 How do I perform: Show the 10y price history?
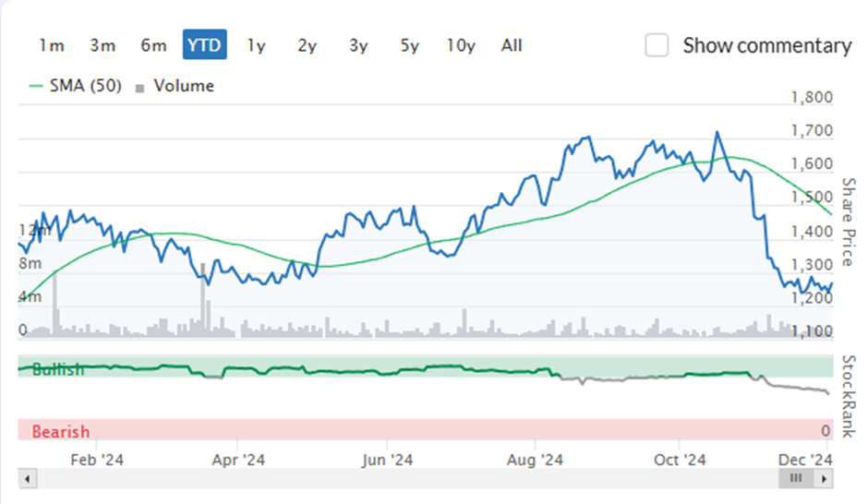[461, 46]
